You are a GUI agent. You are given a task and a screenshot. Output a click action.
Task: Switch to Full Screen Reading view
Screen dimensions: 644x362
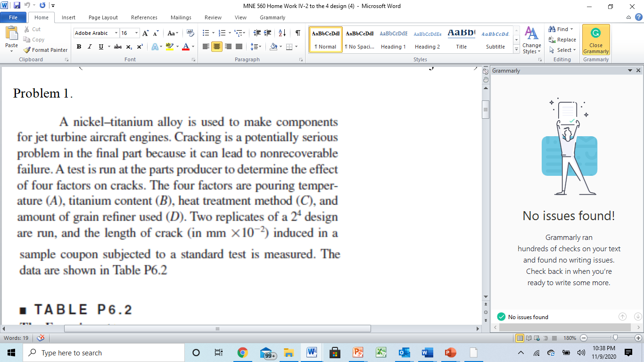tap(528, 338)
